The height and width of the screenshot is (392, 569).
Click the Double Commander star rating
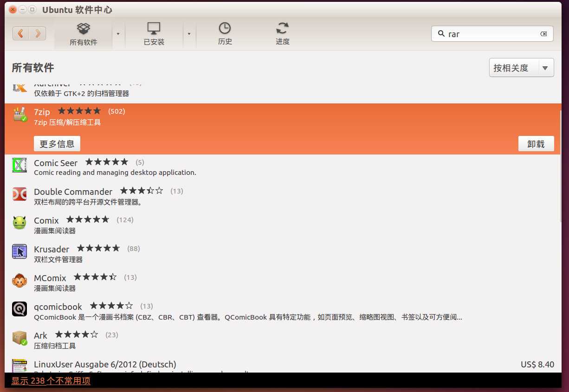(x=142, y=191)
